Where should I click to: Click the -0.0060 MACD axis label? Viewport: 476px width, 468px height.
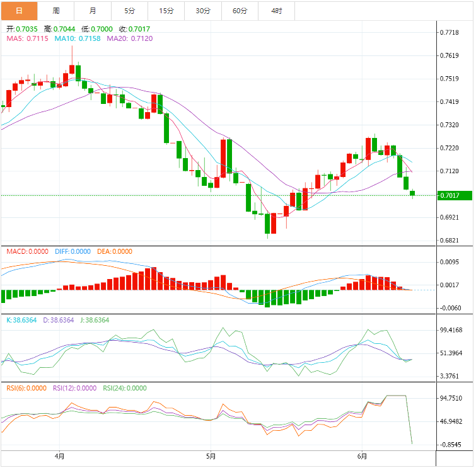tap(450, 308)
